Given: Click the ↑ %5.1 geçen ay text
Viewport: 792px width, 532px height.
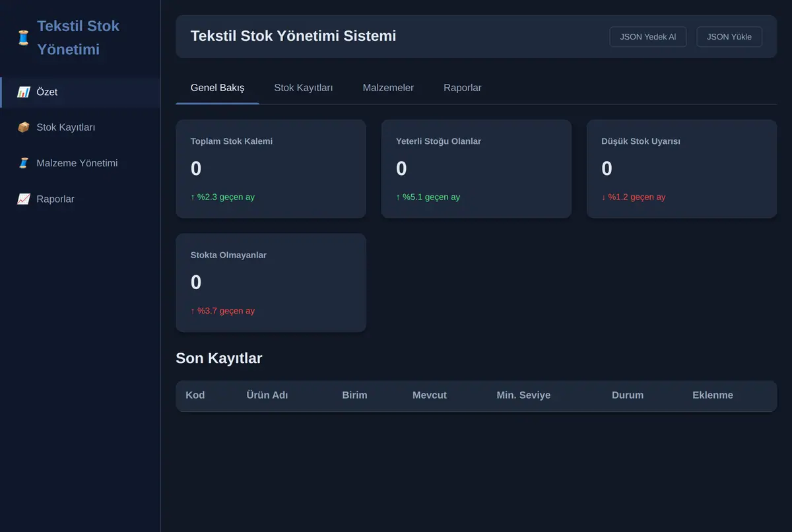Looking at the screenshot, I should pos(428,197).
